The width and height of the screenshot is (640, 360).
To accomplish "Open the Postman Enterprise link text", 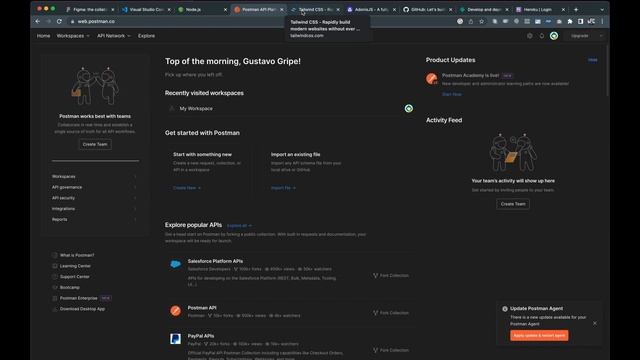I will (79, 298).
